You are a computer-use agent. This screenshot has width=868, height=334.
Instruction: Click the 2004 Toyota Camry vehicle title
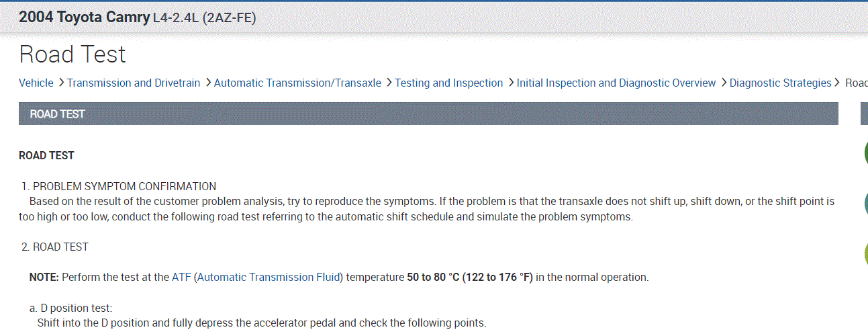coord(85,17)
